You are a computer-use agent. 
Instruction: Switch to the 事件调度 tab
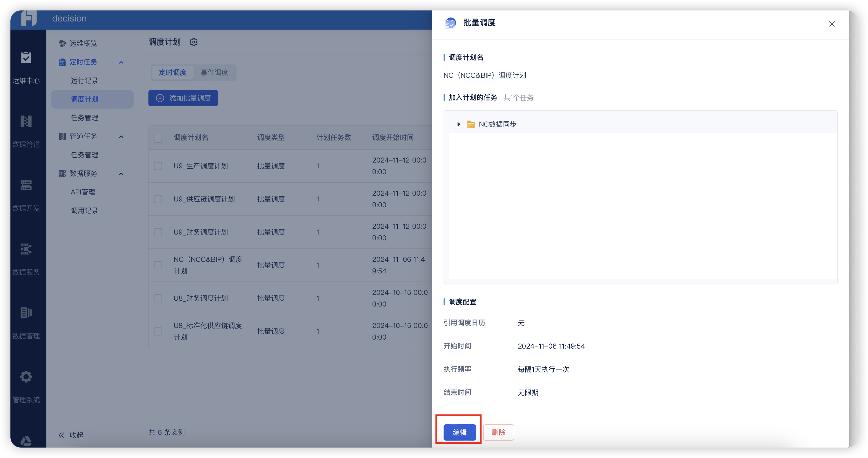point(214,72)
